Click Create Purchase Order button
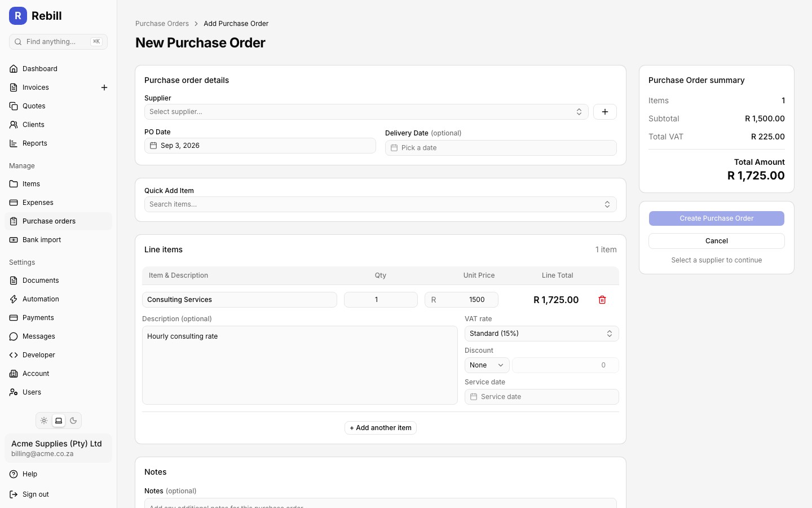Screen dimensions: 812x508 717,218
